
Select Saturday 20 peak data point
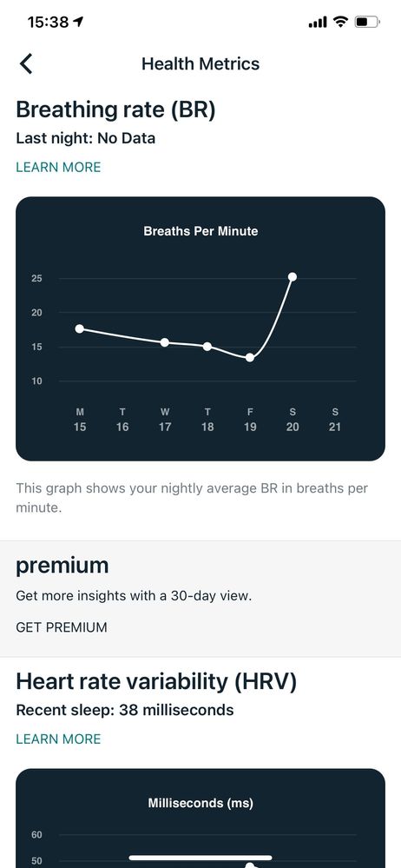(x=293, y=277)
